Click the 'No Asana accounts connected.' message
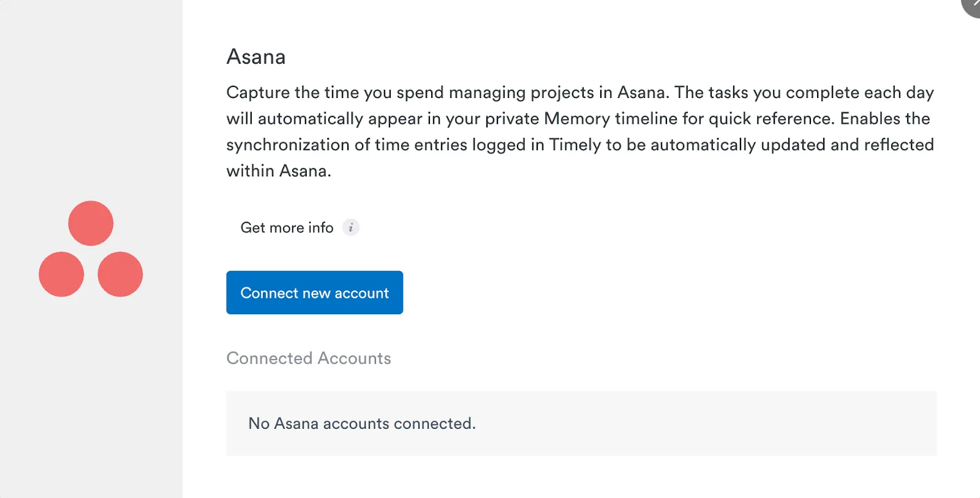The width and height of the screenshot is (980, 498). [361, 423]
